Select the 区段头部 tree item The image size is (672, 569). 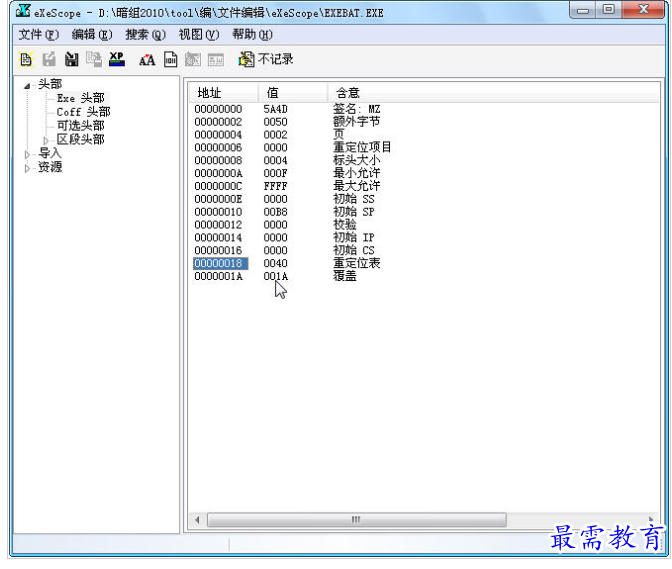click(x=81, y=139)
